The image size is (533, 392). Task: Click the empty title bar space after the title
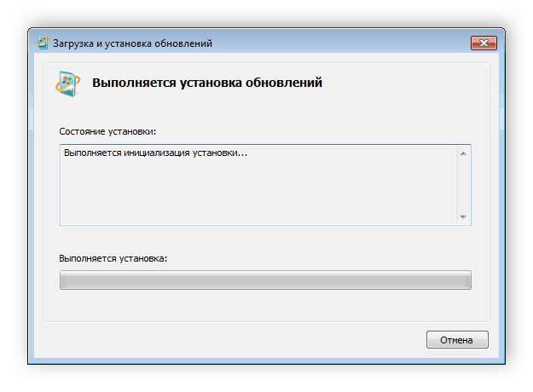click(341, 43)
